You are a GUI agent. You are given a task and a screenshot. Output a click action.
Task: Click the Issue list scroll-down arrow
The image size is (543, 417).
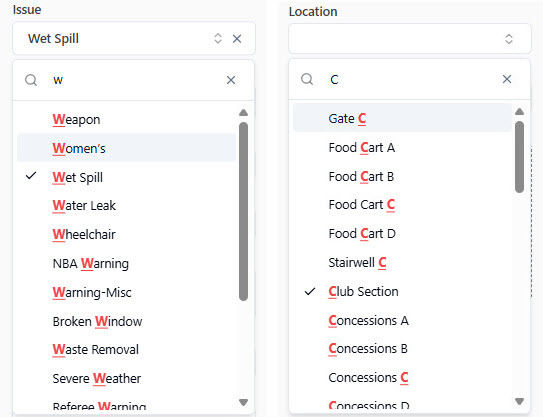[x=243, y=402]
